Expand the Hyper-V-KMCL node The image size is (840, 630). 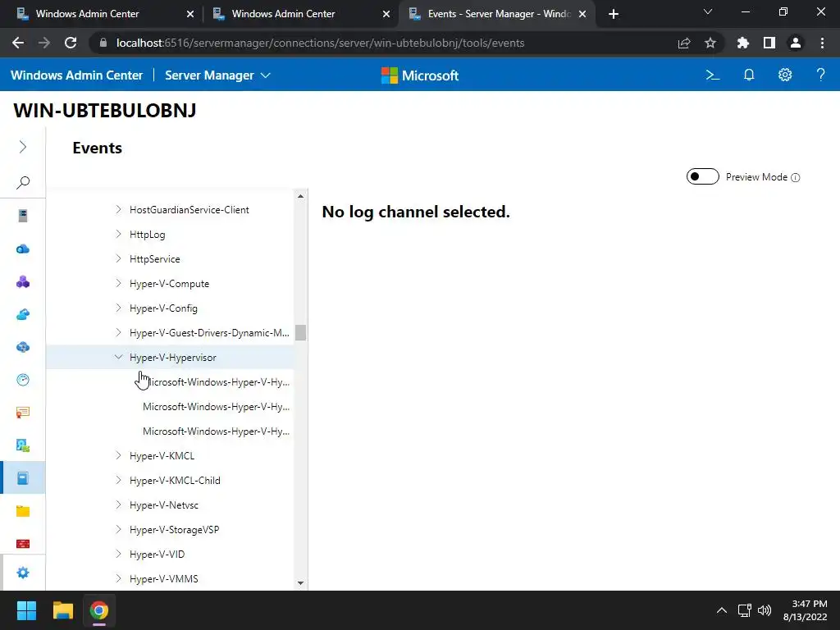(x=118, y=455)
